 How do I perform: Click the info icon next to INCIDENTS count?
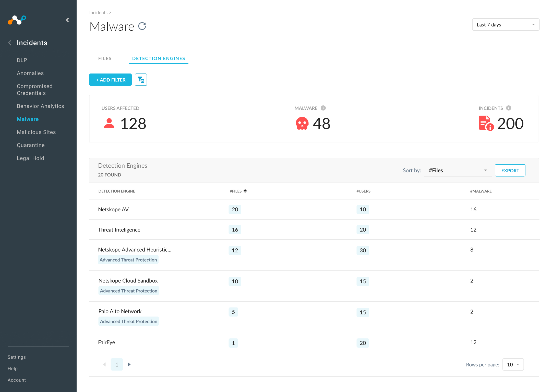509,108
